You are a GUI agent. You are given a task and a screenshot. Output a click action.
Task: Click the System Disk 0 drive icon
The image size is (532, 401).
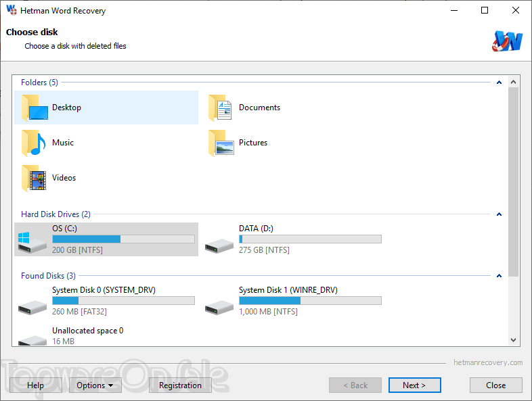(x=32, y=307)
